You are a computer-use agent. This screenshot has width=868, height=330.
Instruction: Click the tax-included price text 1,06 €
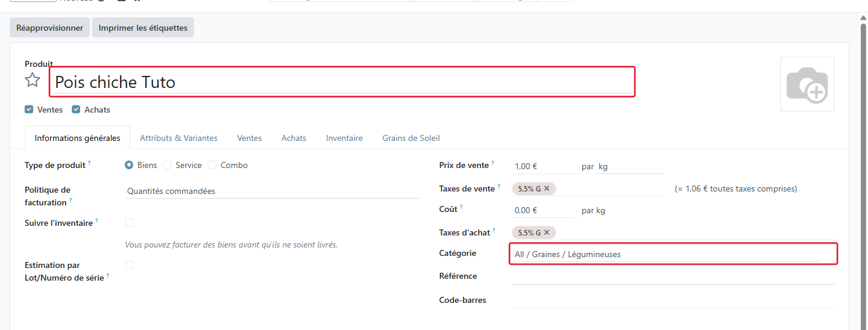point(735,188)
